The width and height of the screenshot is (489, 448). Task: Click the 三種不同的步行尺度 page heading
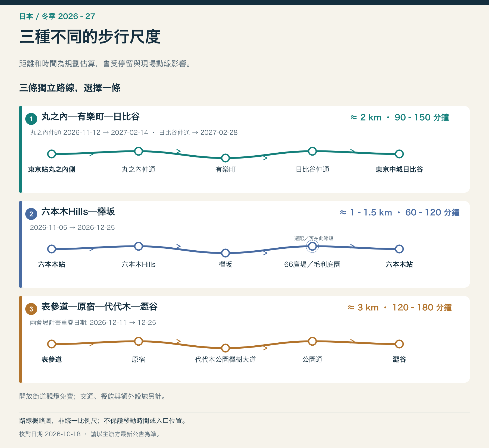point(90,37)
